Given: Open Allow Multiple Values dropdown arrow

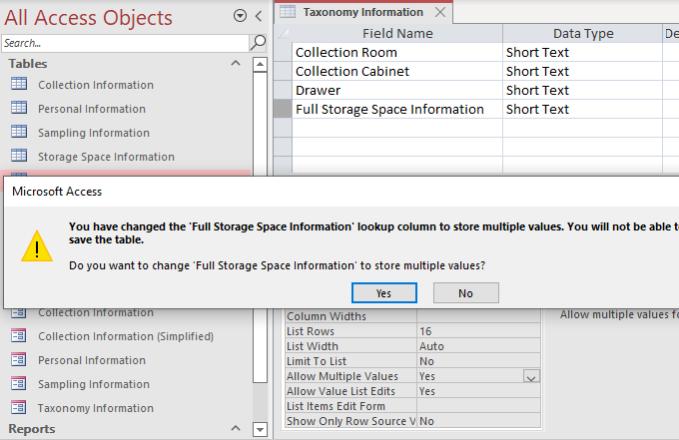Looking at the screenshot, I should point(531,376).
